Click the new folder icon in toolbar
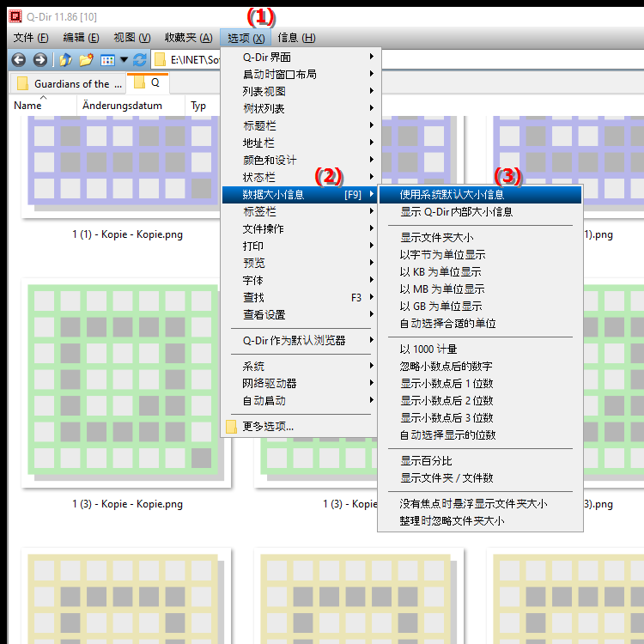The height and width of the screenshot is (644, 644). tap(86, 60)
